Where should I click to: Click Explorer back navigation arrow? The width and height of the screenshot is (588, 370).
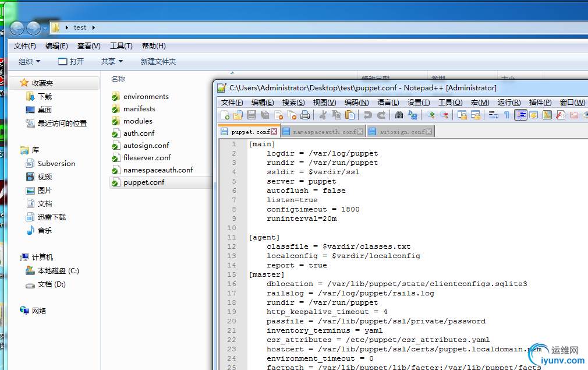click(17, 28)
